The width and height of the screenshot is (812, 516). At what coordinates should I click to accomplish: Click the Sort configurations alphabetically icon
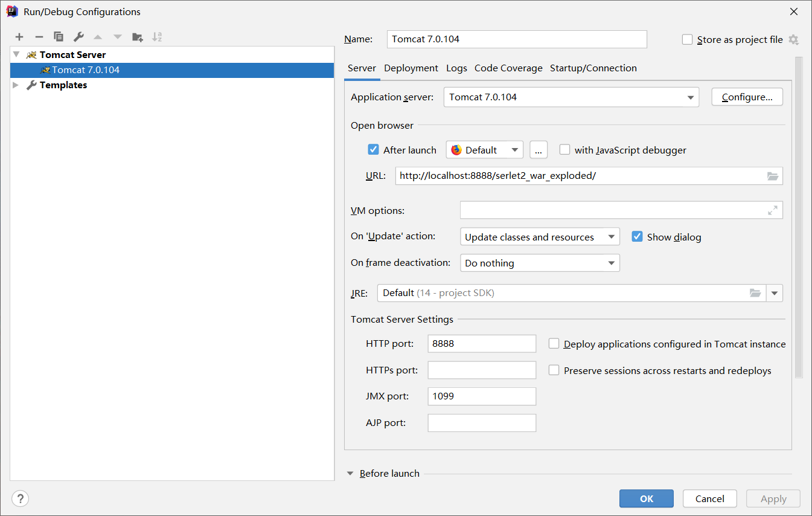(157, 37)
